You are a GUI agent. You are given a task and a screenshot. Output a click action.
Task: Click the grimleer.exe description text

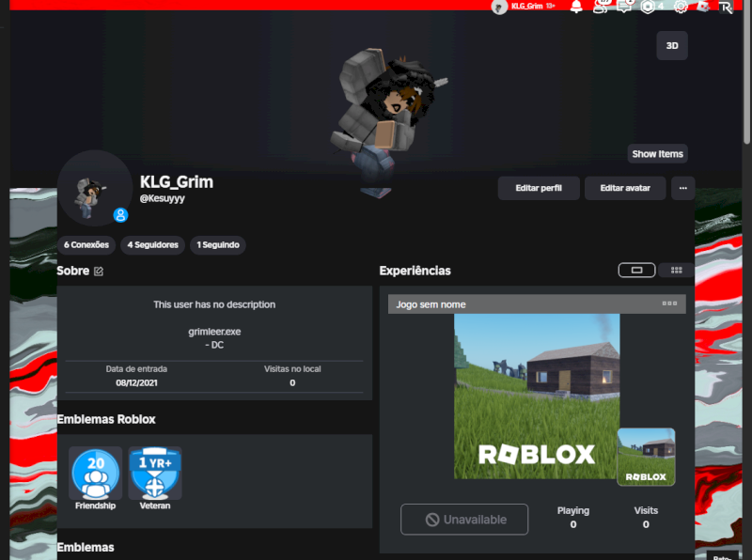point(214,332)
